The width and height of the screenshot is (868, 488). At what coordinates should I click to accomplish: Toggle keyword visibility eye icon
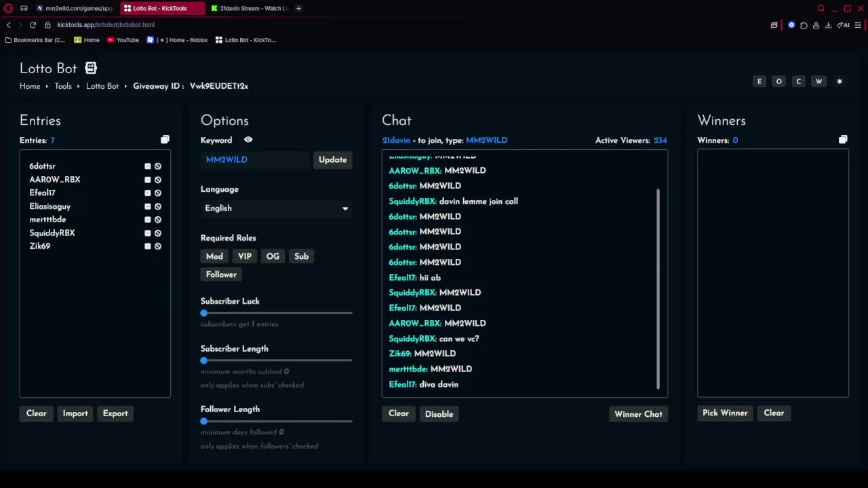tap(248, 140)
